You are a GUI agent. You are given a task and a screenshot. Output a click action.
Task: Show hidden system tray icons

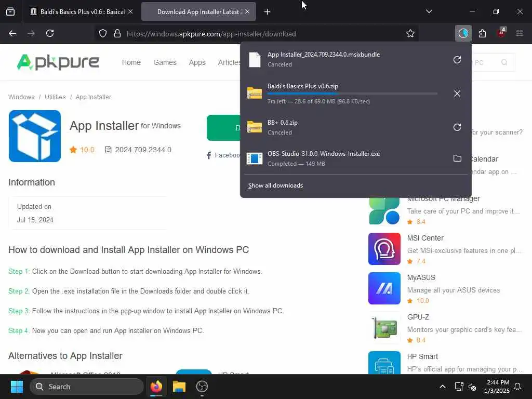(x=443, y=387)
